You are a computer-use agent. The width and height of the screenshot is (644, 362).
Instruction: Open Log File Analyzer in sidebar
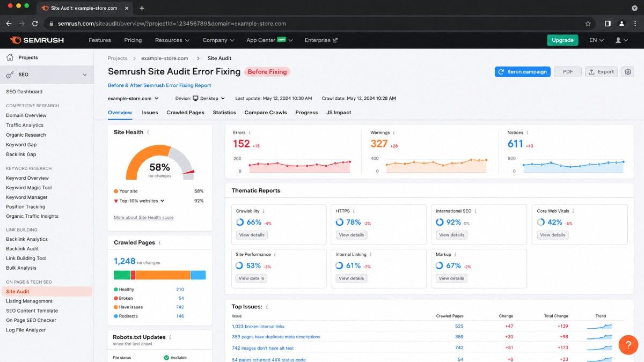click(26, 330)
